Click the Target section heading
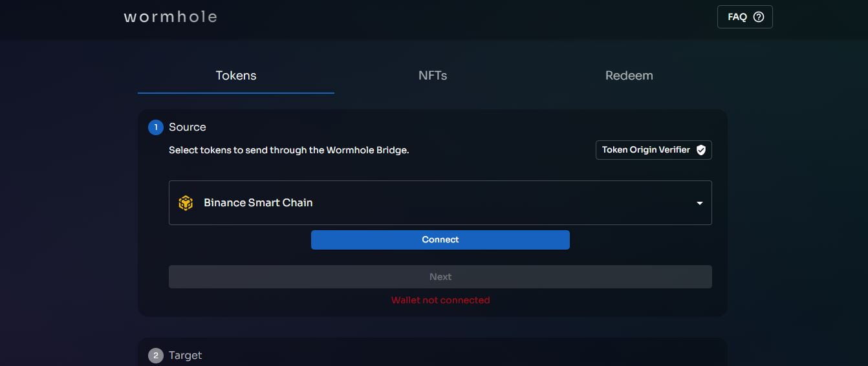This screenshot has height=366, width=868. [186, 356]
